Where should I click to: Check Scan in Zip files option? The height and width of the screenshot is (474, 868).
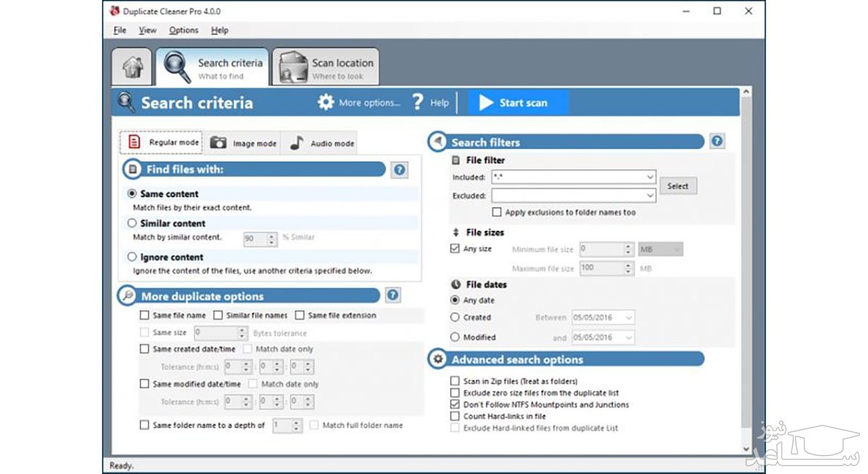[x=455, y=381]
